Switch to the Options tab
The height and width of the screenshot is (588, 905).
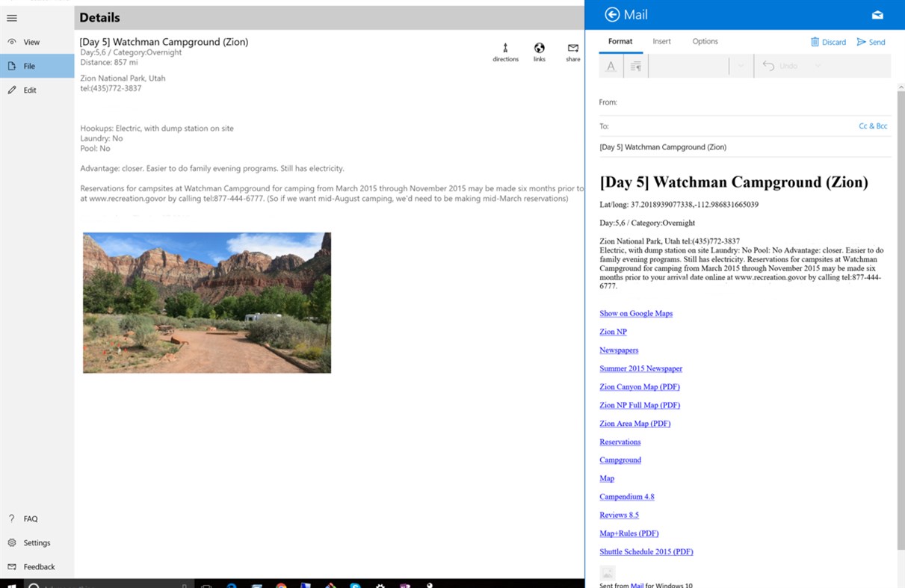pos(705,41)
